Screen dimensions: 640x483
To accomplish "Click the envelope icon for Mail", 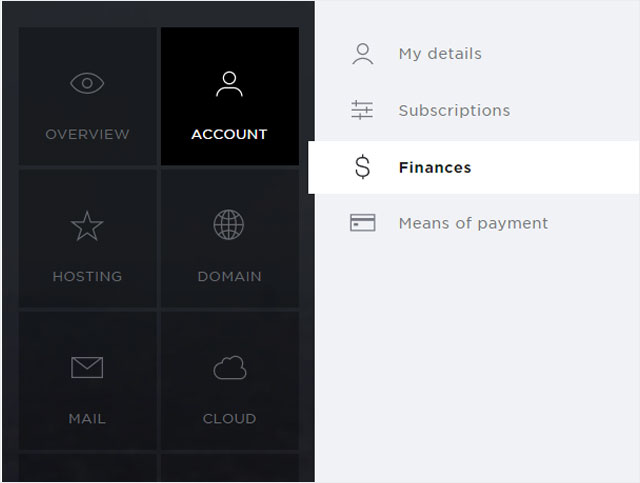I will 87,367.
